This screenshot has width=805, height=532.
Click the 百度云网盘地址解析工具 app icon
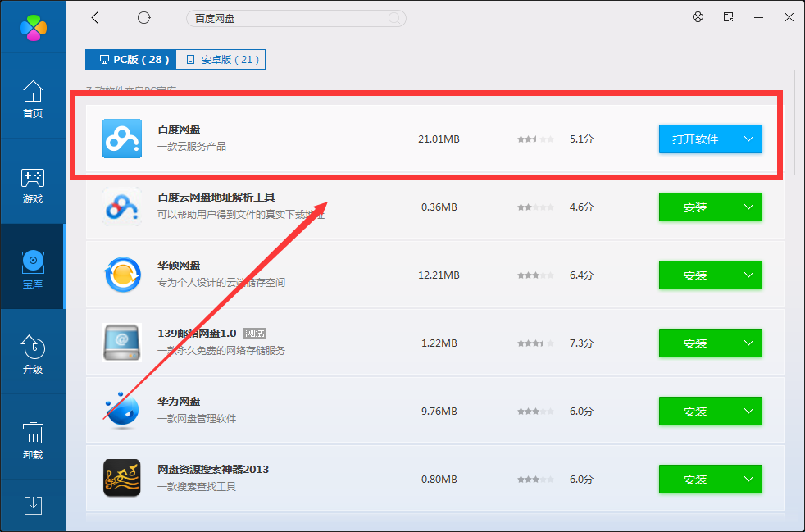[122, 207]
